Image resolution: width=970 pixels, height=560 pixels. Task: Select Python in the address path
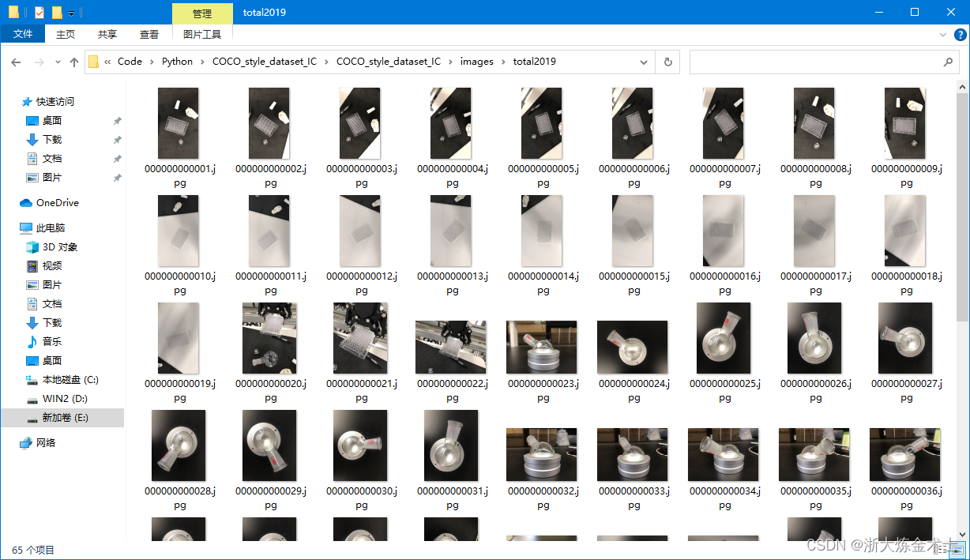pyautogui.click(x=177, y=62)
